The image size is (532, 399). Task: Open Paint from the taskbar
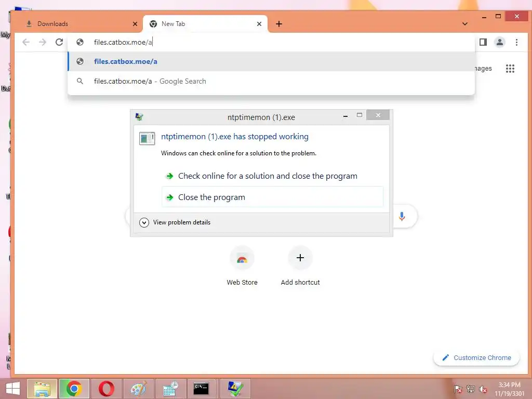[138, 389]
